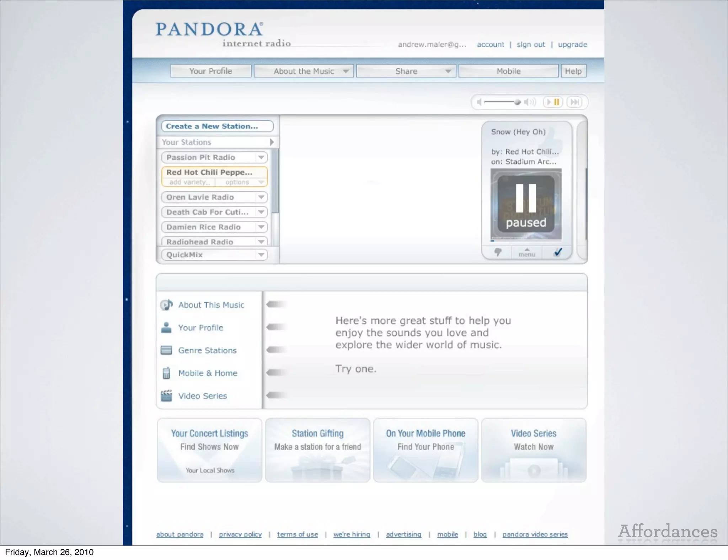Viewport: 728px width, 560px height.
Task: Click the Mobile & Home phone icon
Action: (166, 373)
